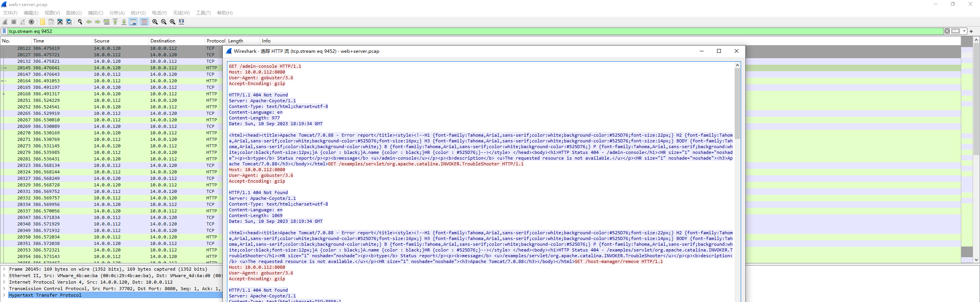Toggle auto-scroll during live capture
Viewport: 980px width, 302px height.
(133, 22)
